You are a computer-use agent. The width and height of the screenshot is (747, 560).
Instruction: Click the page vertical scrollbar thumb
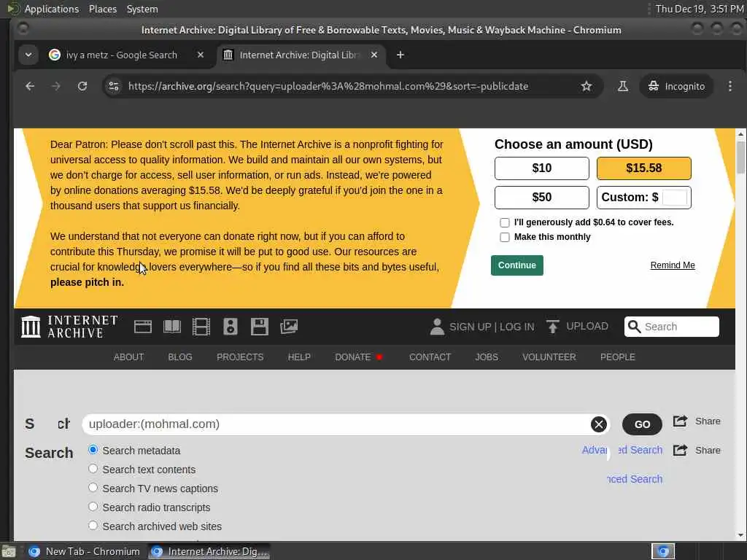pyautogui.click(x=740, y=157)
